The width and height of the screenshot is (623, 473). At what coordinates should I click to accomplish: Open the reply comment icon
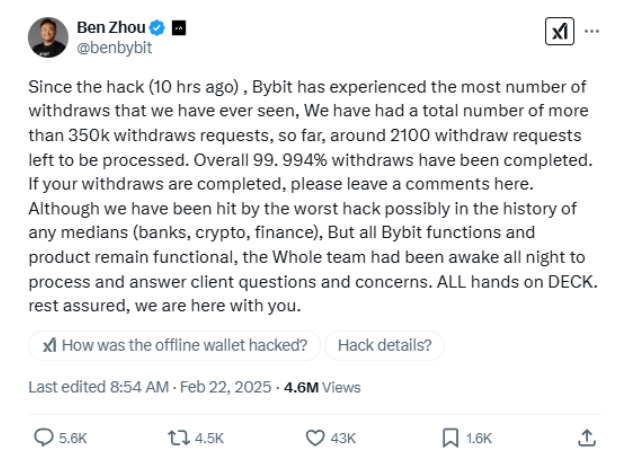pos(44,438)
